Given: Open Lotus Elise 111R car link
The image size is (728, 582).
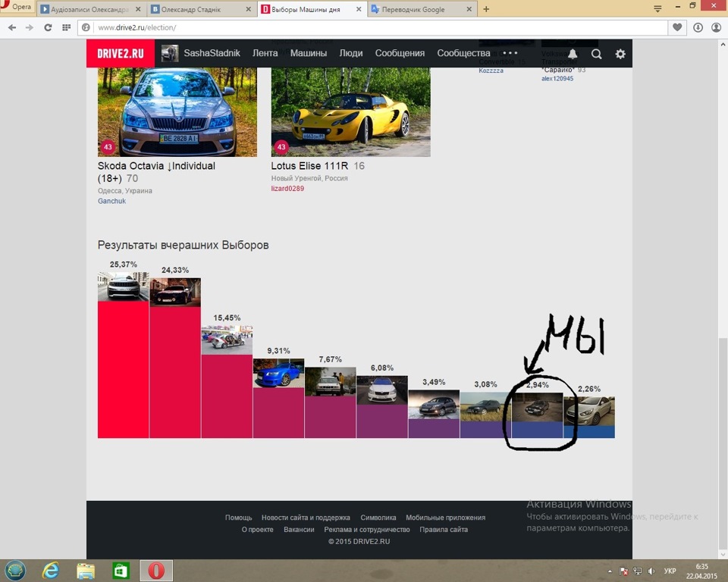Looking at the screenshot, I should pos(309,166).
